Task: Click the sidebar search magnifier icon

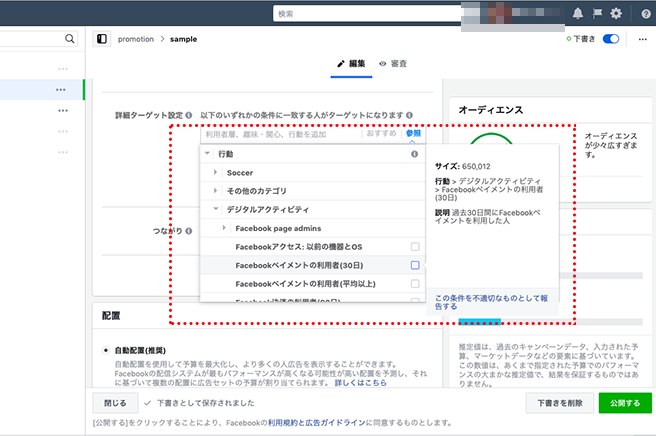Action: click(x=69, y=39)
